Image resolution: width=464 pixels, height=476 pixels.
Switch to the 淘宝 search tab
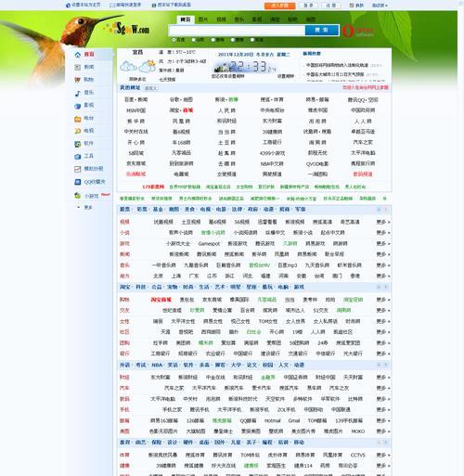[275, 19]
